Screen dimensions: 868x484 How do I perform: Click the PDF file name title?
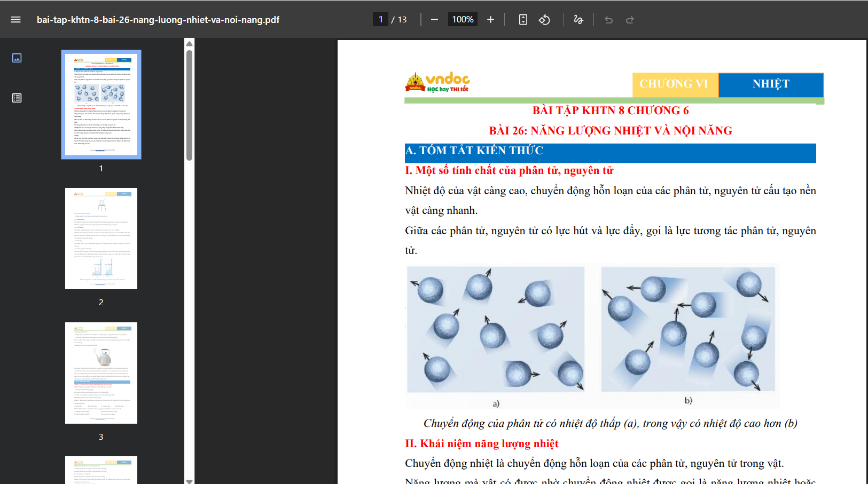[x=158, y=20]
